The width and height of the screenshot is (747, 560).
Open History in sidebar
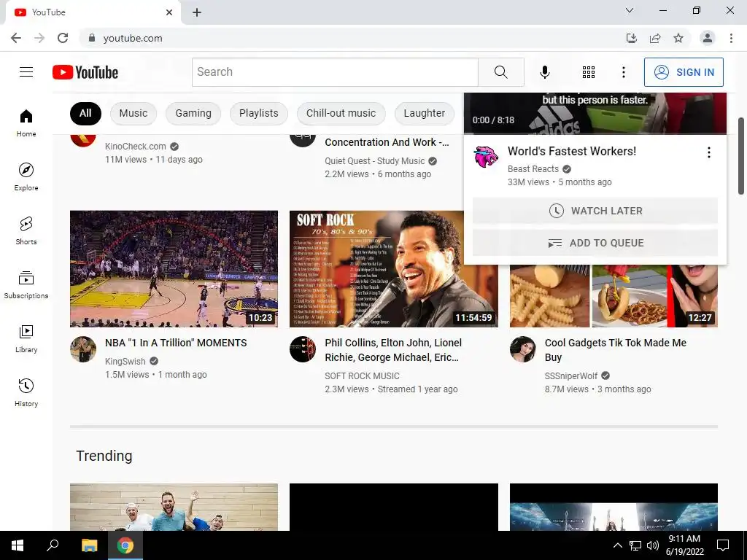point(26,392)
